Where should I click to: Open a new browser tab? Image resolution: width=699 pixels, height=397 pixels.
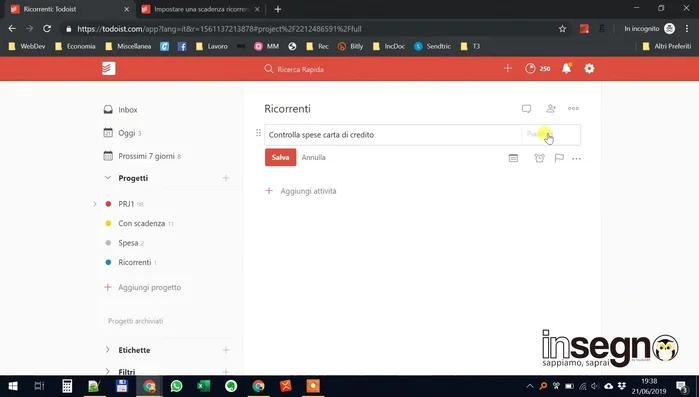(278, 9)
